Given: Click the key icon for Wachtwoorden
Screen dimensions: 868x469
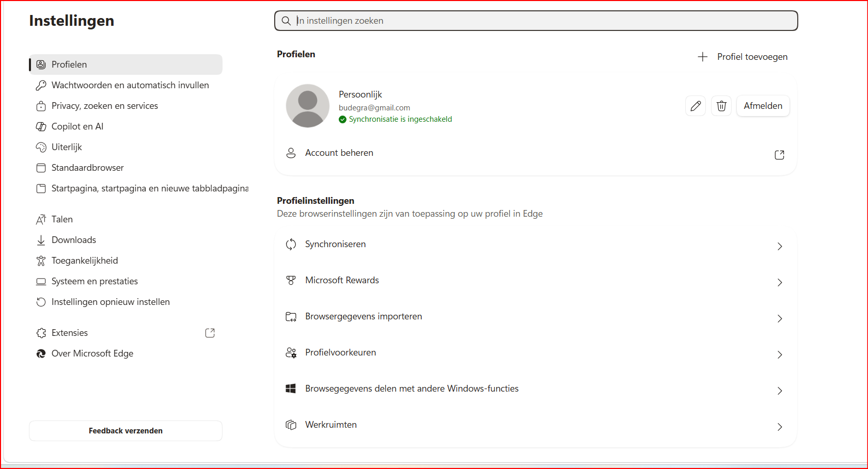Looking at the screenshot, I should (41, 85).
